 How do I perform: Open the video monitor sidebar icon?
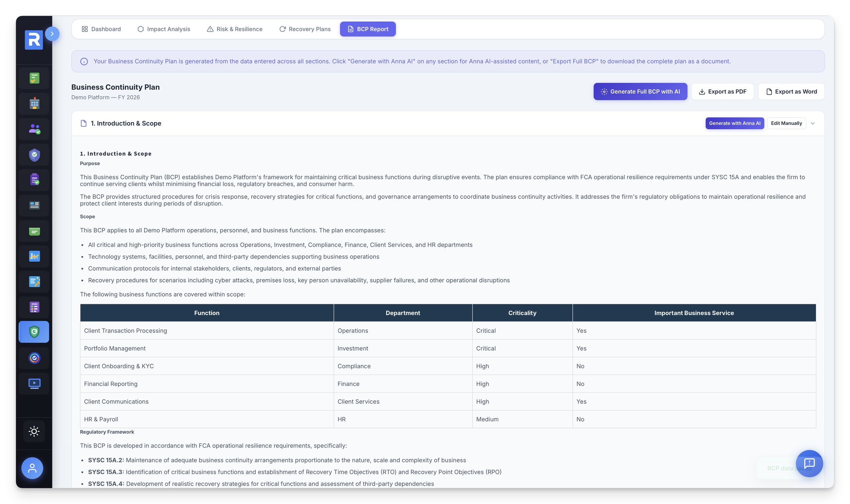pyautogui.click(x=34, y=384)
